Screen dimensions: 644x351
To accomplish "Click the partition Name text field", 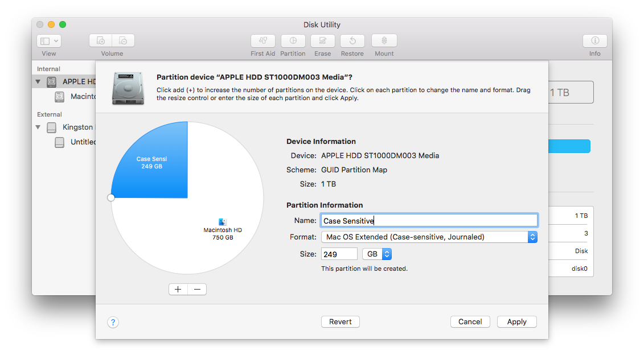I will (x=429, y=221).
